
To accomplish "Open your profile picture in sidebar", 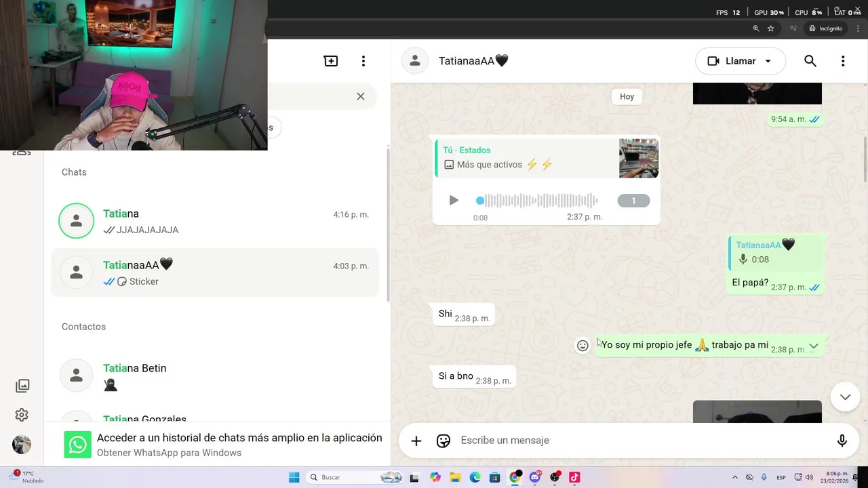I will 22,445.
